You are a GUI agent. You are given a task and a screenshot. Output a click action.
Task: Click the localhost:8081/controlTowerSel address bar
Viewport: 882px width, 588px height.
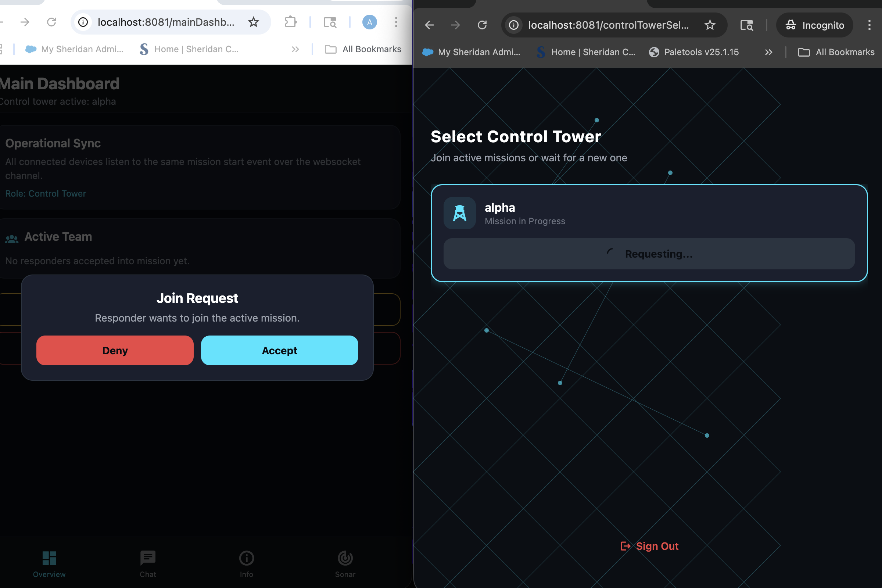pos(608,25)
